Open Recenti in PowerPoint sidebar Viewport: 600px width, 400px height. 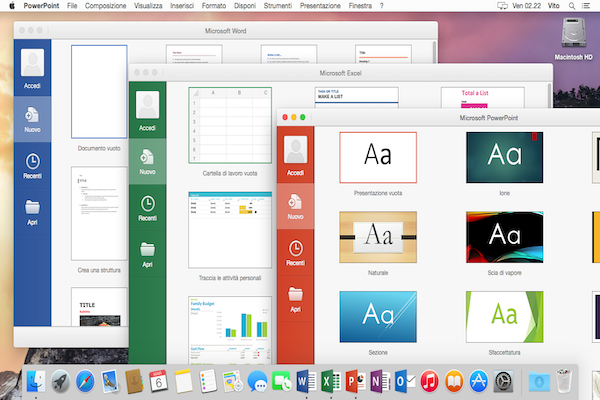(295, 253)
